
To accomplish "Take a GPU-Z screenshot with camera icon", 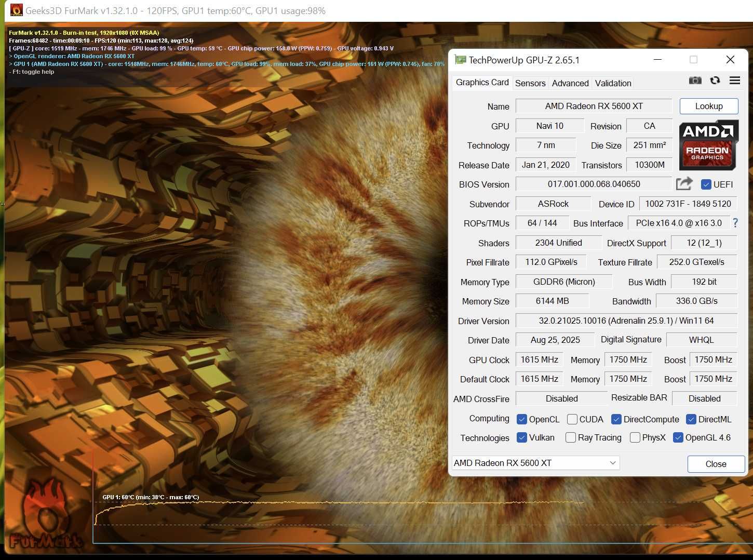I will [x=695, y=81].
